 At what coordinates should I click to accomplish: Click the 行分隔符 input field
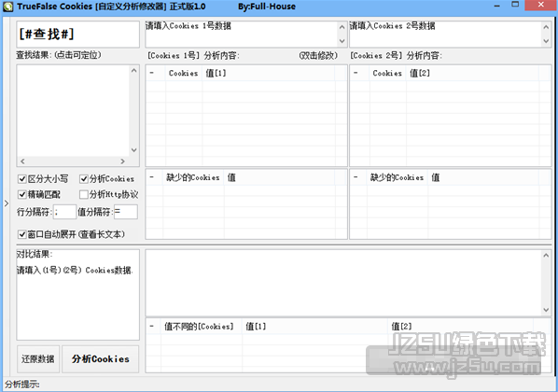tap(64, 212)
